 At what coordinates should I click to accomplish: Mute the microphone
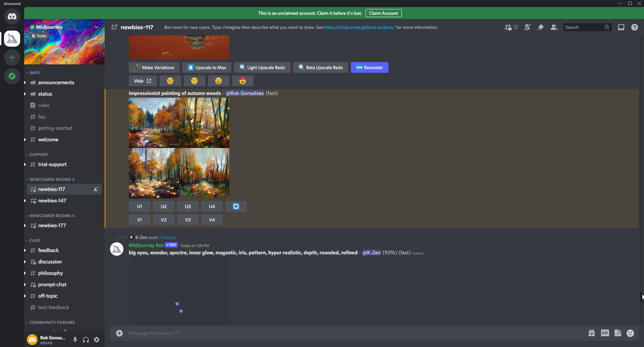(75, 340)
